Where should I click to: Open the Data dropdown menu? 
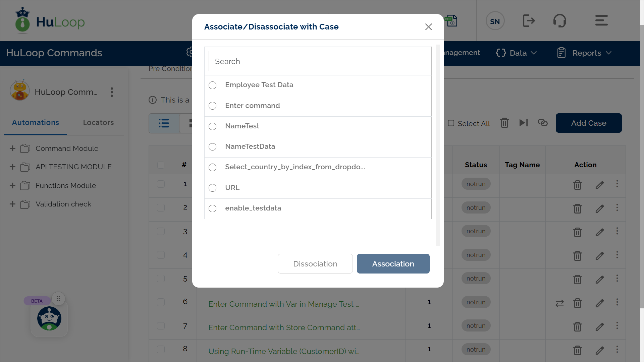[517, 53]
